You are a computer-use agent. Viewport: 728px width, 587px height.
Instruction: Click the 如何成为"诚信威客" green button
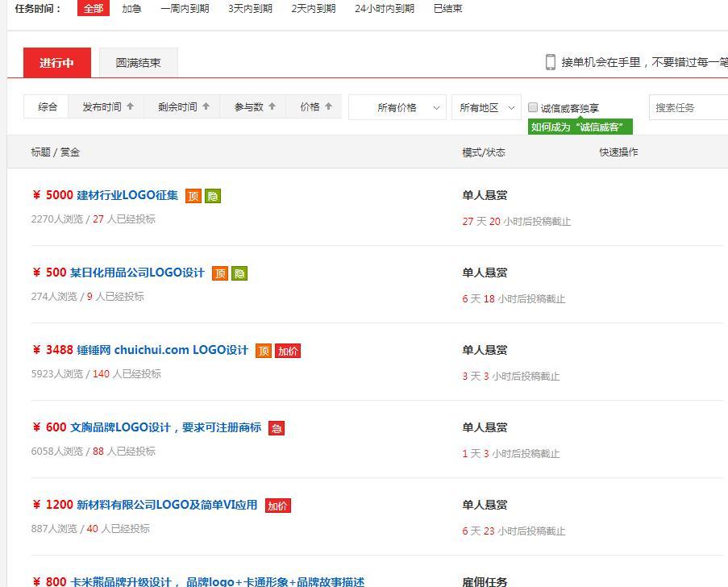(x=580, y=127)
